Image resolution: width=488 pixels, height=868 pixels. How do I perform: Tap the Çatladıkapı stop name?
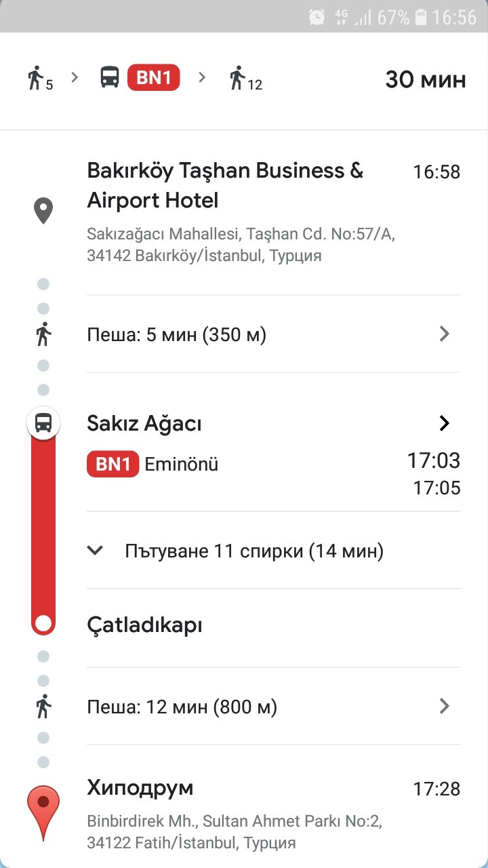(x=145, y=625)
